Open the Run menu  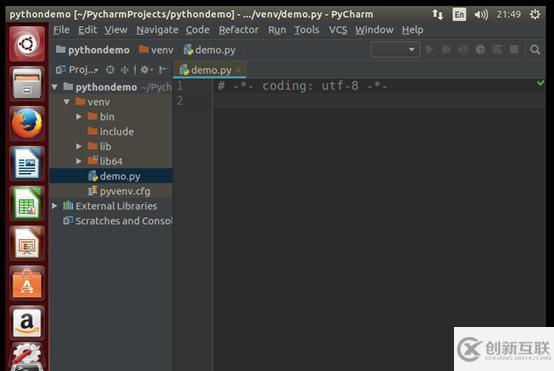coord(277,30)
